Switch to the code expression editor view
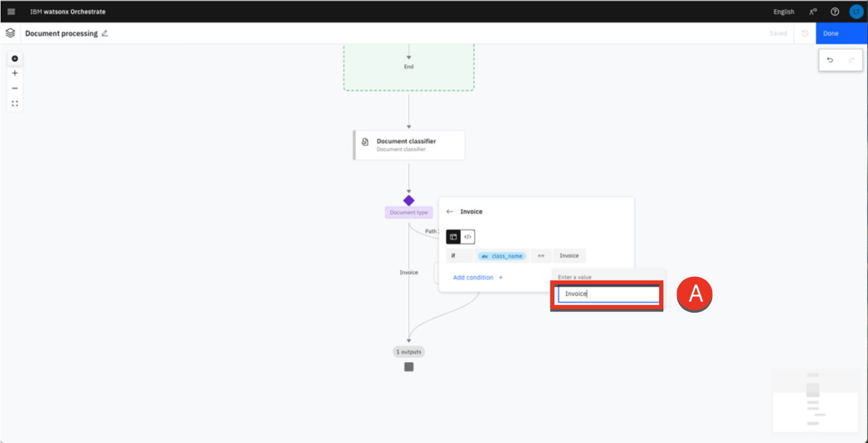The height and width of the screenshot is (443, 868). (x=468, y=237)
